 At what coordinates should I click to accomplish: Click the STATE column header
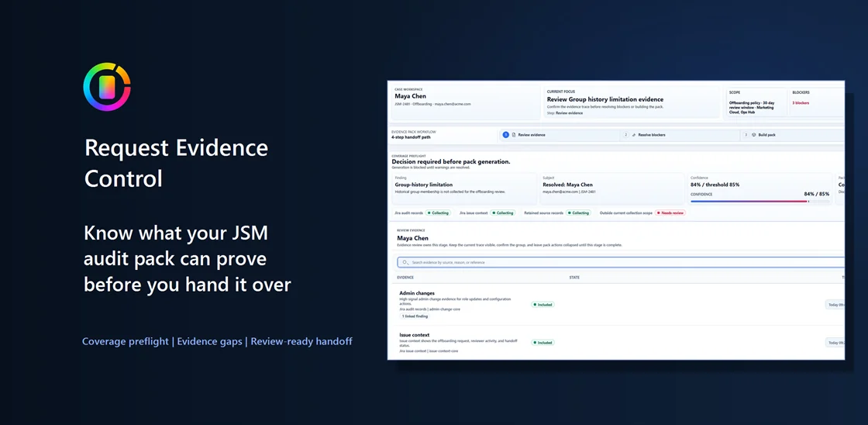coord(574,277)
